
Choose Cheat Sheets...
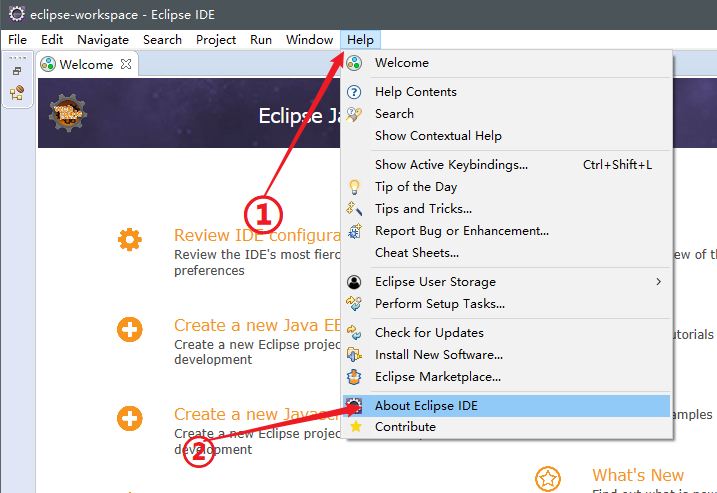pos(507,252)
